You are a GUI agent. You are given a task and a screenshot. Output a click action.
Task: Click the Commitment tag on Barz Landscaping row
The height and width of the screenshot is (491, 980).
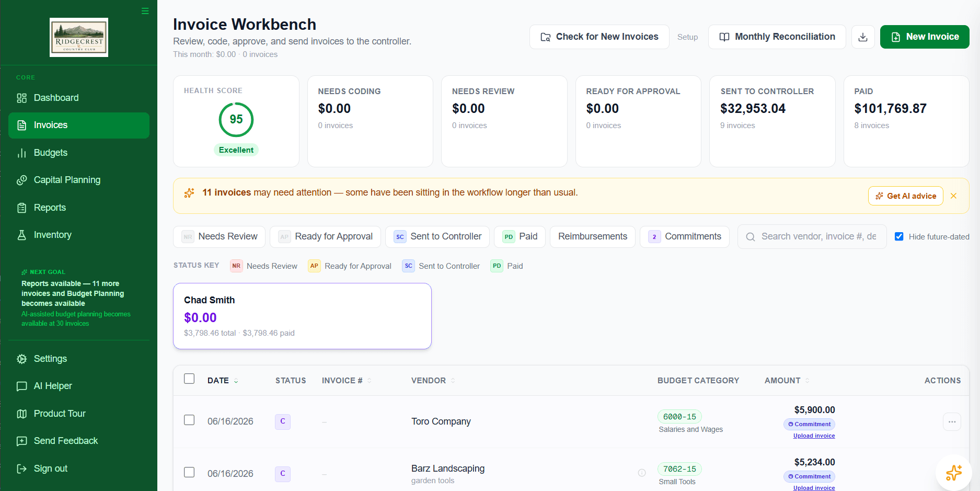tap(809, 476)
